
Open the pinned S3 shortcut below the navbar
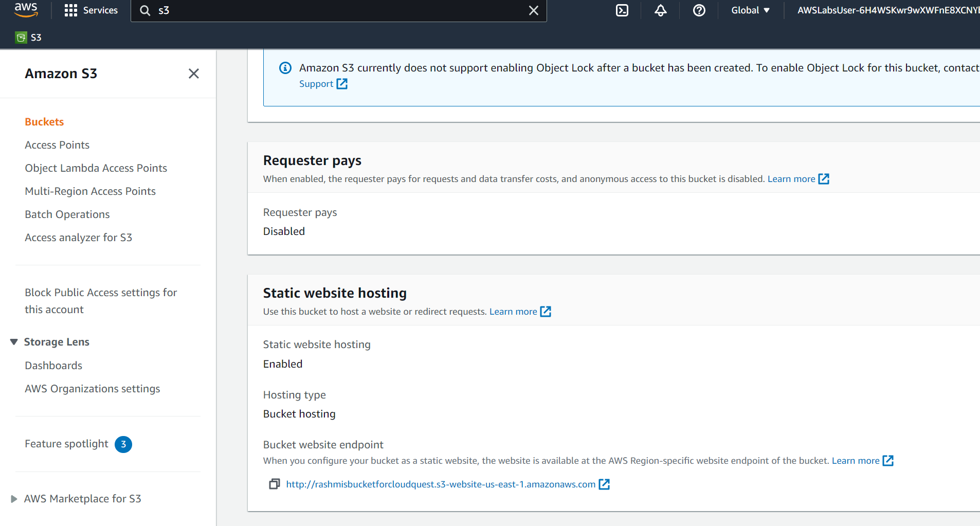click(28, 37)
